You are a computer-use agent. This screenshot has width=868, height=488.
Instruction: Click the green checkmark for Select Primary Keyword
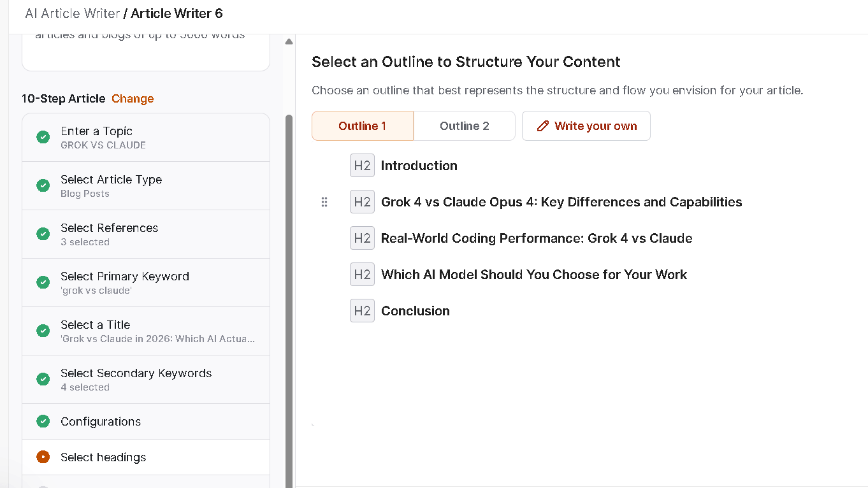[x=43, y=282]
